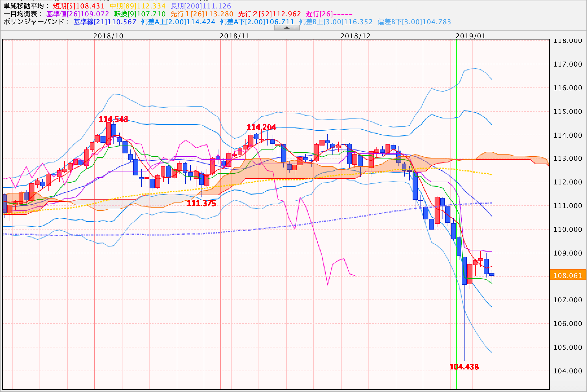This screenshot has width=587, height=392.
Task: Click the 104.438 low price annotation
Action: point(464,367)
